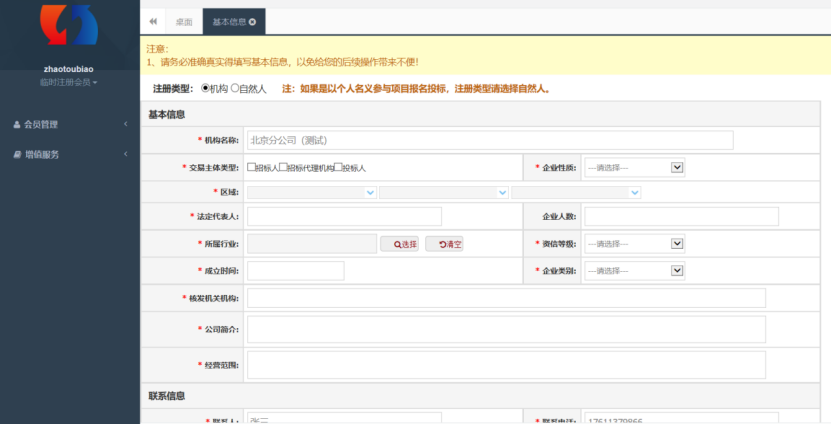Open the 临时注册会员 user dropdown

(68, 82)
